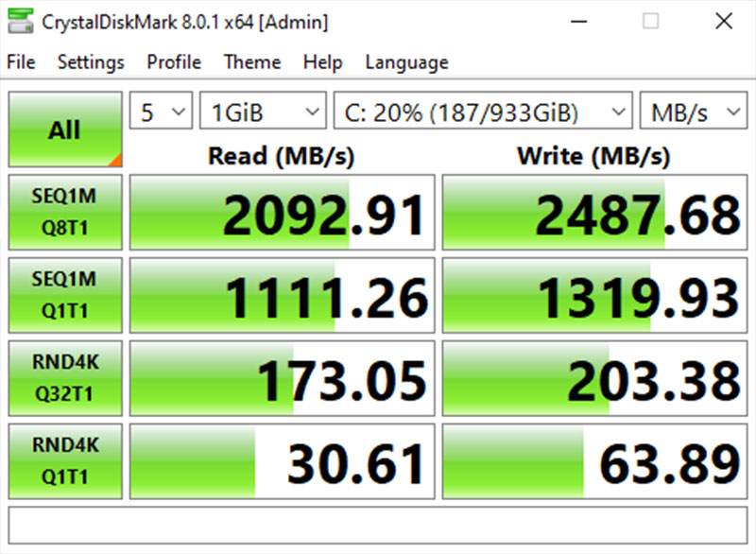Click the empty comment field at bottom
The image size is (756, 554).
[378, 525]
